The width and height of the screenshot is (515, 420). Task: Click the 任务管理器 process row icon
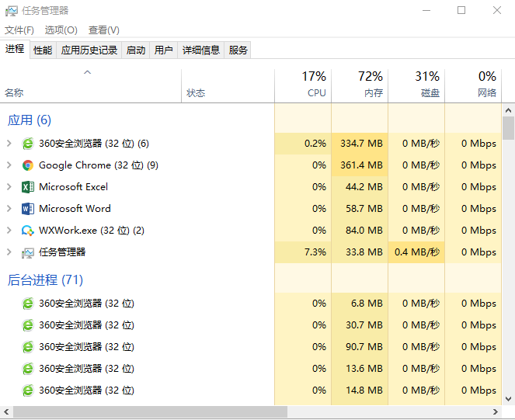pyautogui.click(x=28, y=252)
